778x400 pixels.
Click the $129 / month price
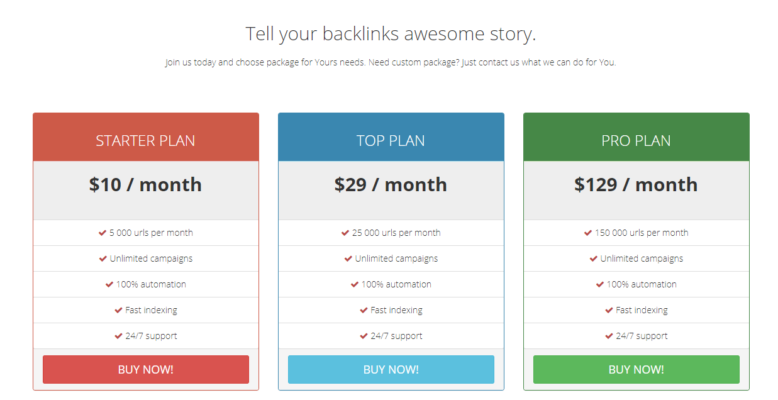pos(636,185)
